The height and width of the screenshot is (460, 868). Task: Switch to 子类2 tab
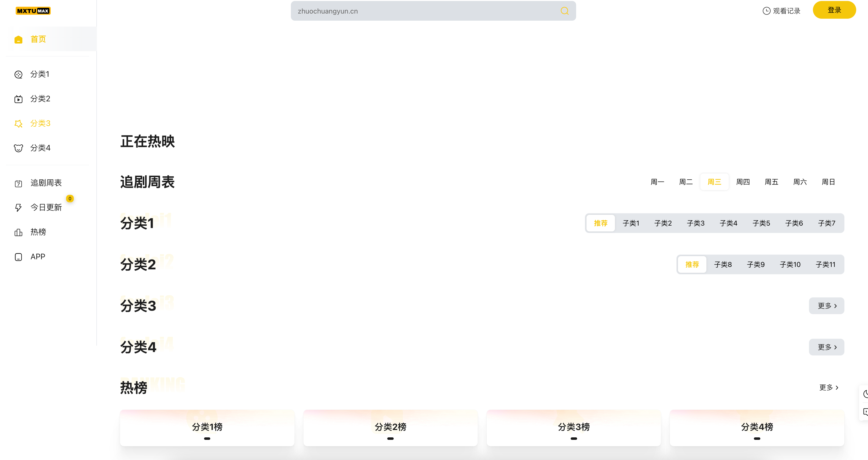(x=663, y=223)
